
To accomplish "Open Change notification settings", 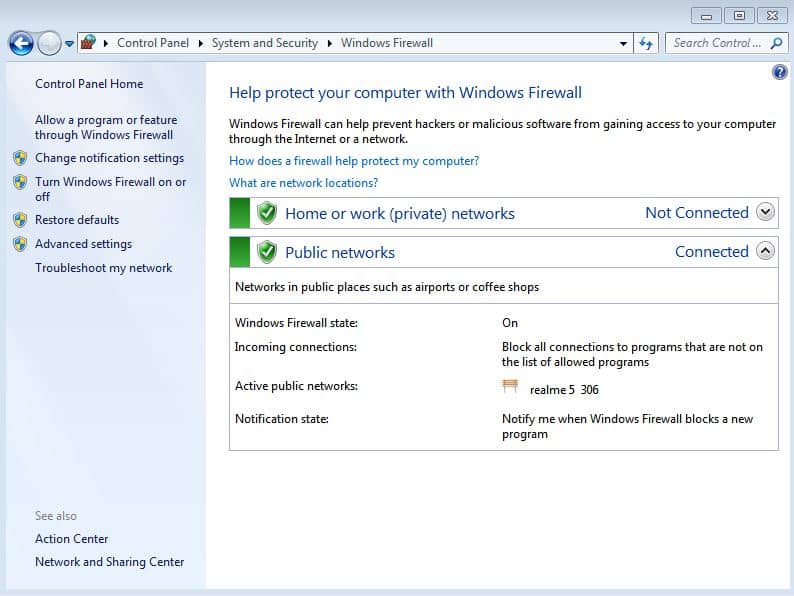I will [109, 158].
